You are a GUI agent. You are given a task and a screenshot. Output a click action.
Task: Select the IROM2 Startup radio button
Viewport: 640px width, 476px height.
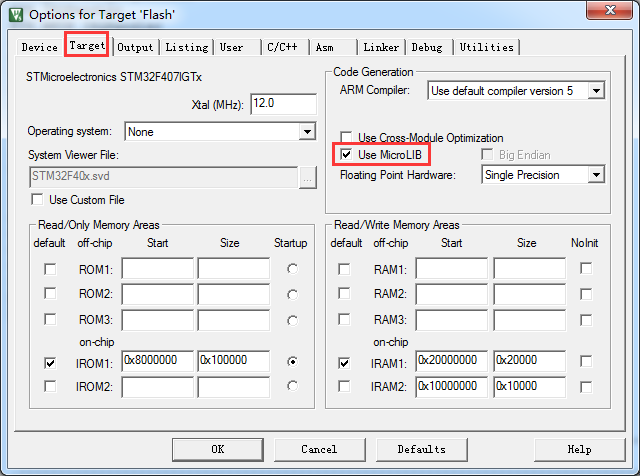(292, 386)
